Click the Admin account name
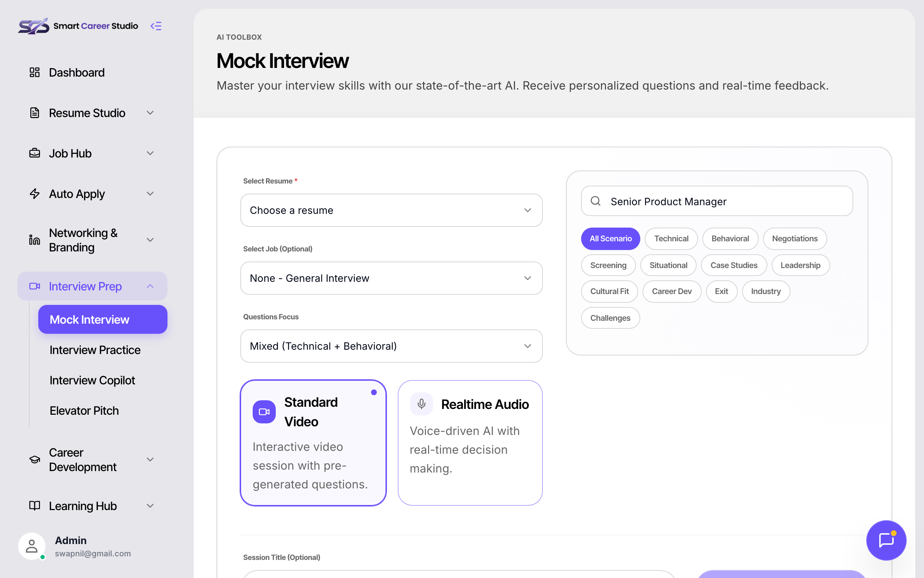The image size is (924, 578). pos(71,540)
